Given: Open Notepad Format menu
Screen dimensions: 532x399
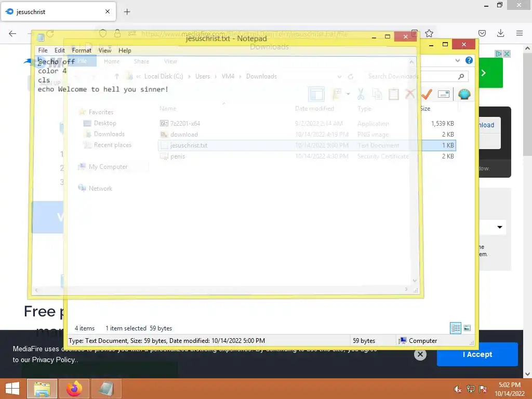Looking at the screenshot, I should click(x=82, y=50).
